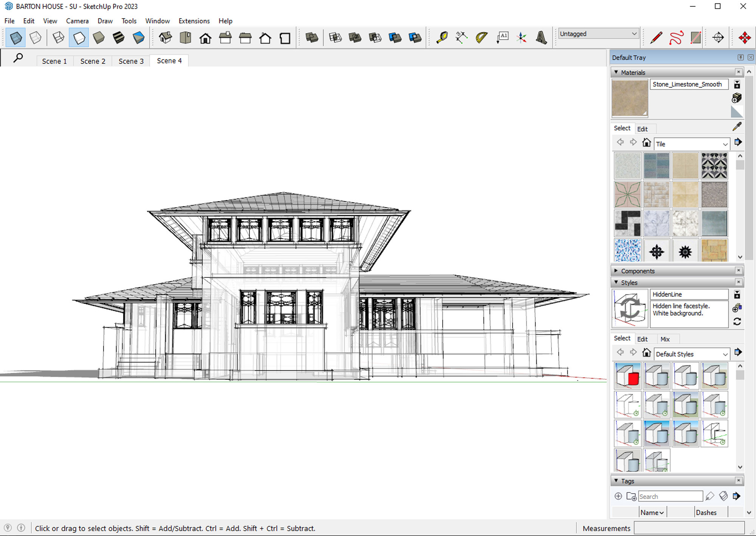Select the red-box style thumbnail
This screenshot has width=756, height=536.
[627, 376]
